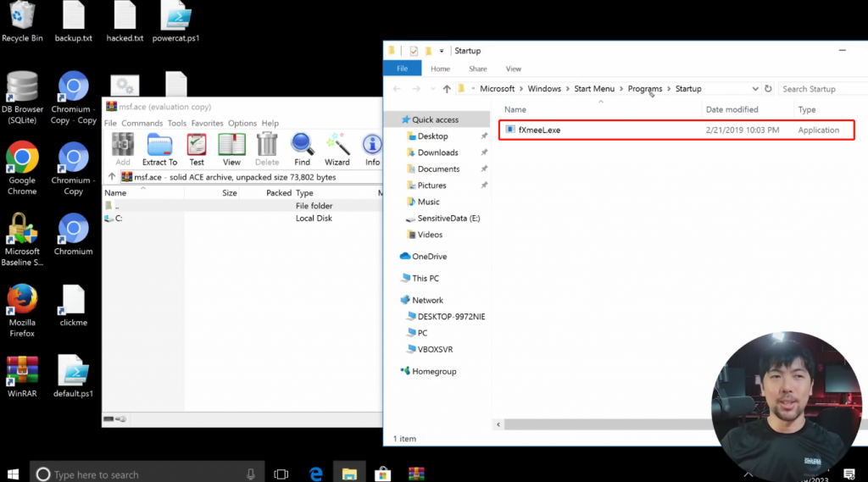Click the Test archive icon
Viewport: 868px width, 482px height.
[x=197, y=149]
